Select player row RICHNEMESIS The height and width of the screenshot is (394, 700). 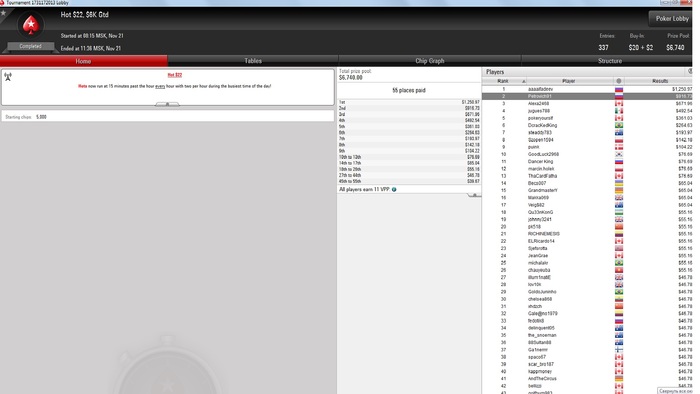(587, 234)
